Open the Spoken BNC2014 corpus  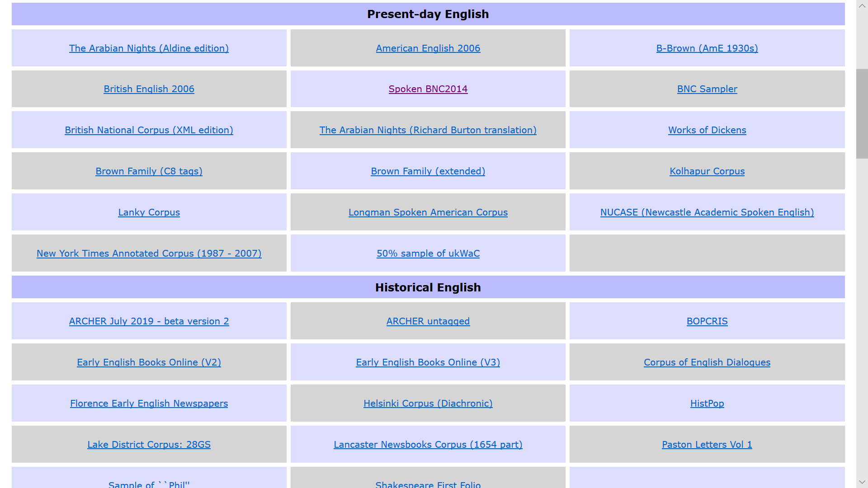coord(428,89)
